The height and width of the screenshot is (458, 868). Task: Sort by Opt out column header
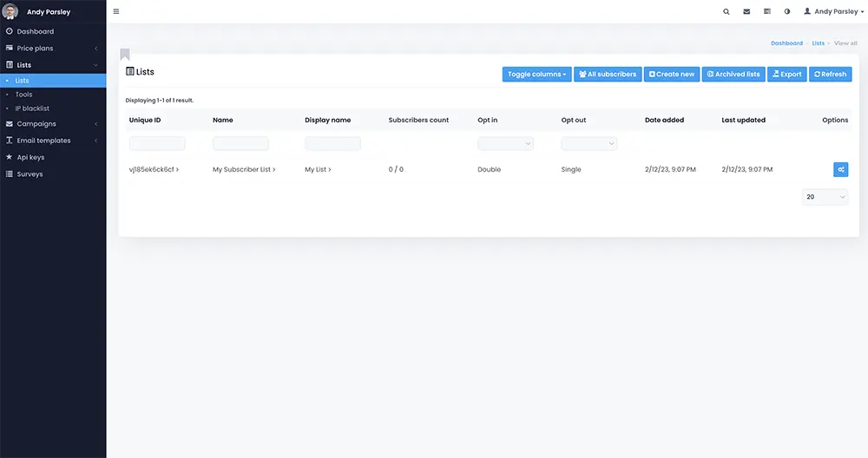[x=574, y=120]
